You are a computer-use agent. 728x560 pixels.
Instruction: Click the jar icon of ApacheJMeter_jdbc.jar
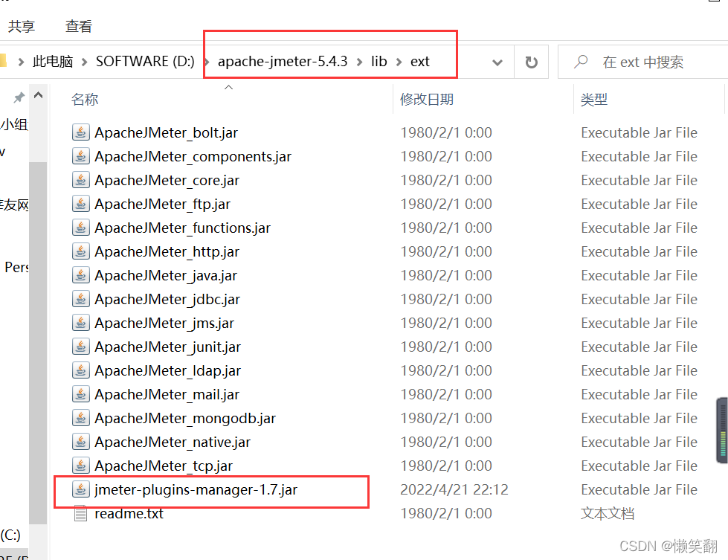[81, 299]
